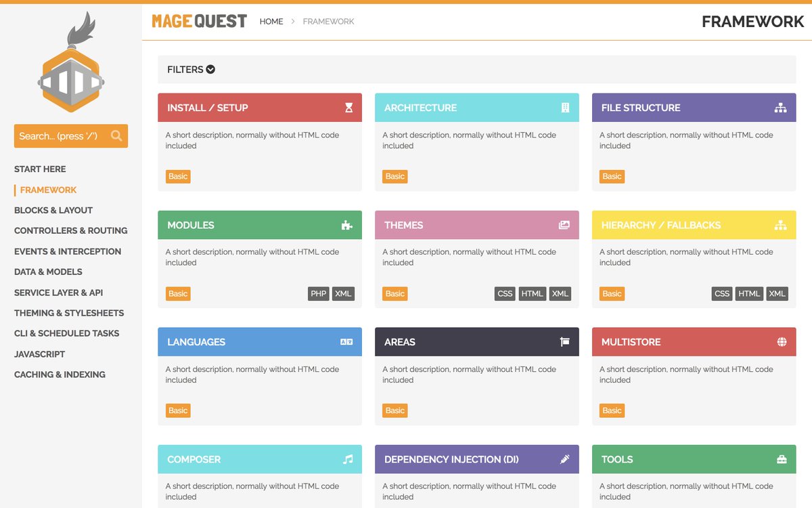The width and height of the screenshot is (812, 508).
Task: Click the globe icon on Multistore card
Action: (783, 341)
